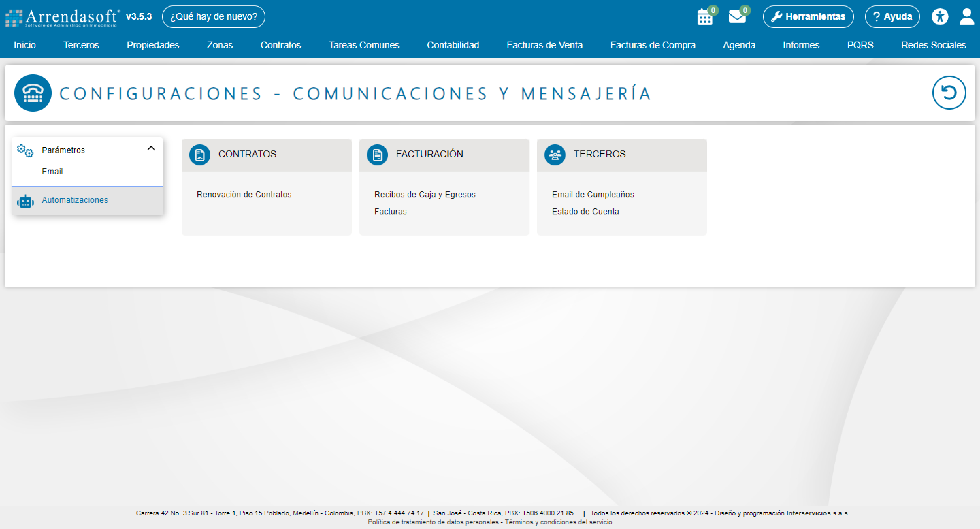Open the Informes menu
980x529 pixels.
pos(801,45)
